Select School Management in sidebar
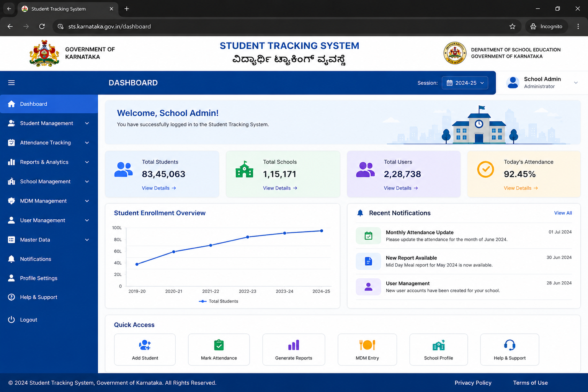This screenshot has height=392, width=588. click(49, 181)
